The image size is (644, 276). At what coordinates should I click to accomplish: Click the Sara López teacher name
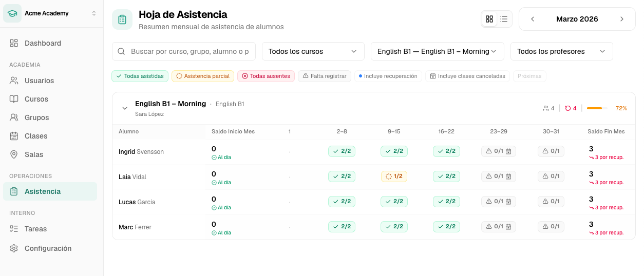(x=149, y=114)
